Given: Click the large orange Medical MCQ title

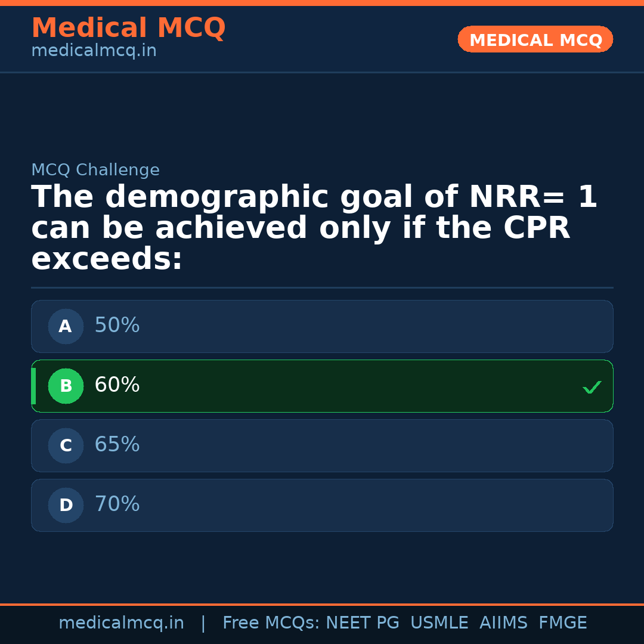Looking at the screenshot, I should (x=128, y=28).
